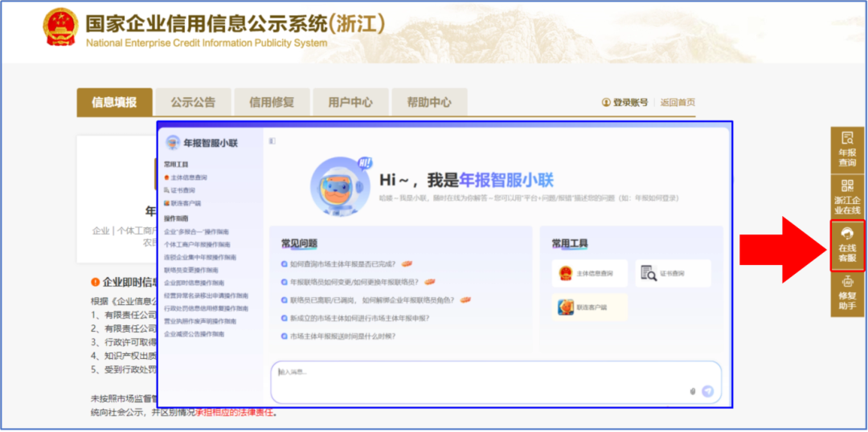Screen dimensions: 868x432
Task: Open the 在线客服 headset shortcut
Action: (847, 246)
